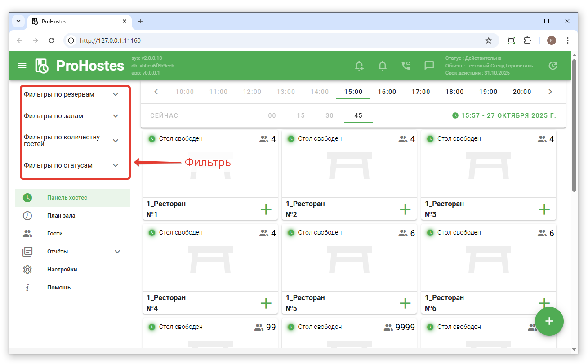Select the 30 minutes tab
The image size is (588, 364).
coord(330,115)
